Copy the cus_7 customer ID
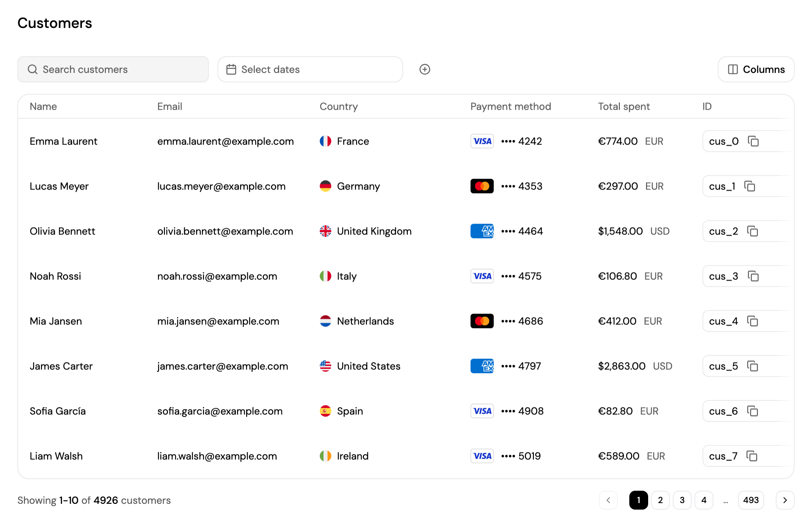Image resolution: width=812 pixels, height=527 pixels. click(752, 456)
